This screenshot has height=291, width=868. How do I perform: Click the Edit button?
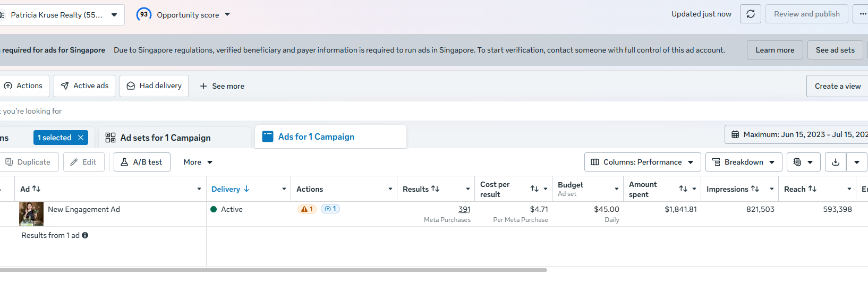pos(83,162)
